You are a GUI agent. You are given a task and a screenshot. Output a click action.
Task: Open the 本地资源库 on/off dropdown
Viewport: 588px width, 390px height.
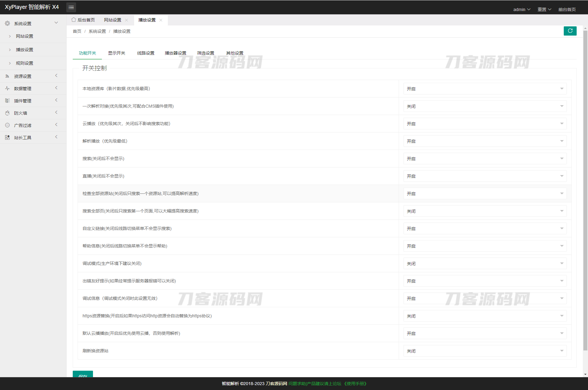tap(485, 89)
